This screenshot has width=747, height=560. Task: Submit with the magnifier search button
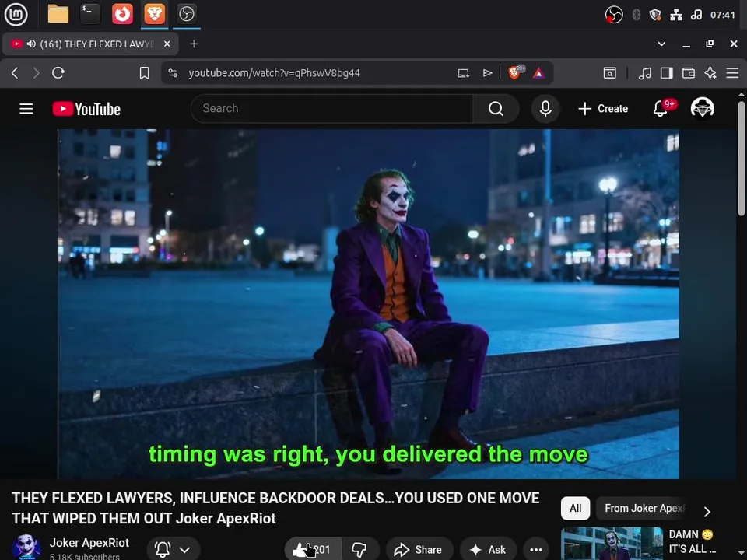tap(496, 109)
